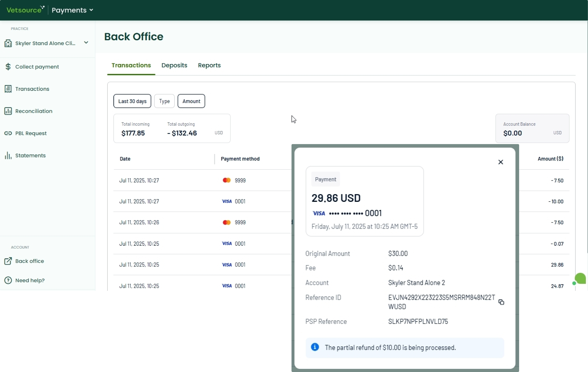The width and height of the screenshot is (588, 372).
Task: Click the -0.07 amount
Action: point(557,244)
